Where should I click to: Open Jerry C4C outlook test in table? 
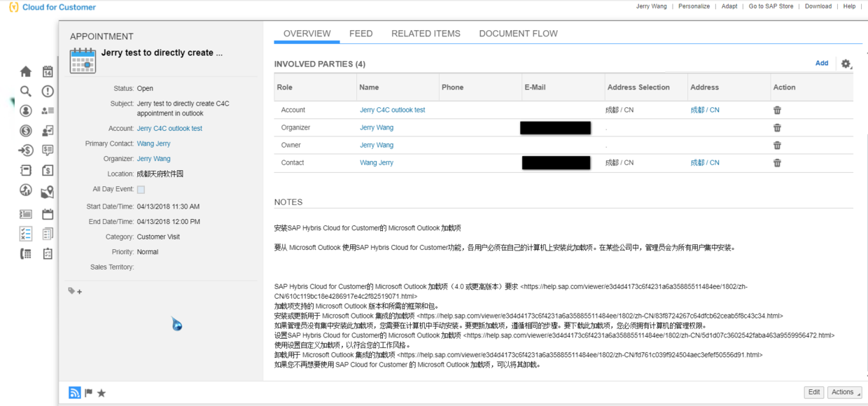[x=392, y=110]
